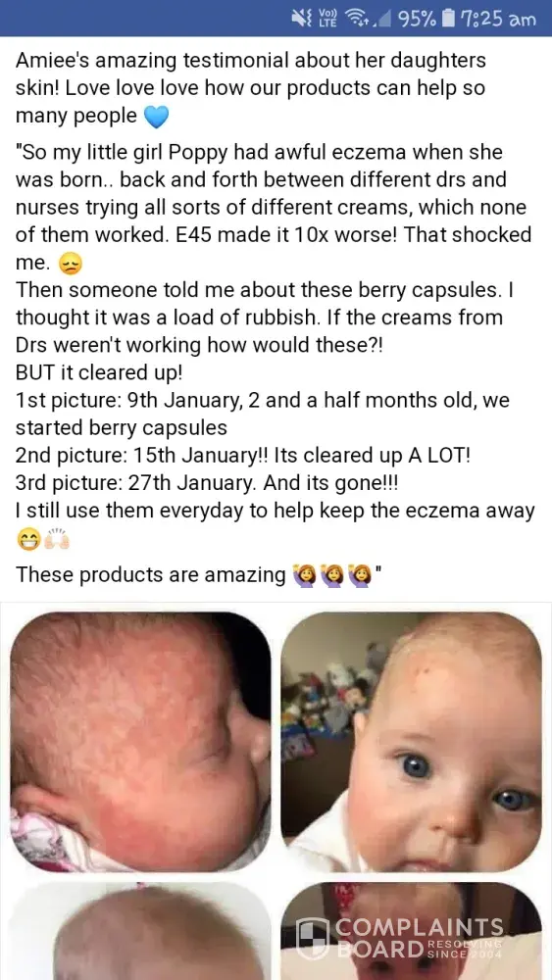Tap the COMPLAINTS BOARD watermark text
Viewport: 552px width, 980px height.
tap(420, 938)
